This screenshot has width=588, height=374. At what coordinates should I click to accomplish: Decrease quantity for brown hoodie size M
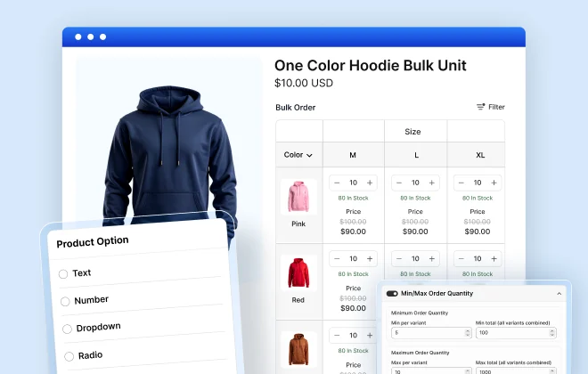[337, 336]
